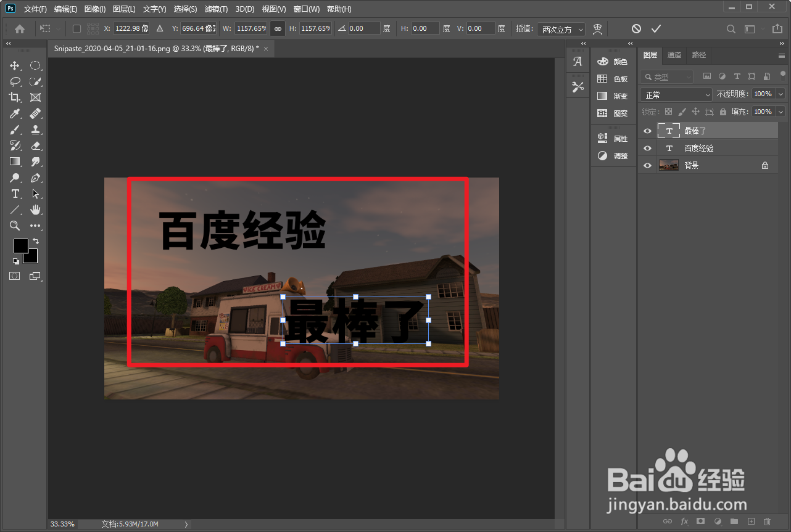Switch to the 路径 tab
This screenshot has width=791, height=532.
tap(698, 55)
